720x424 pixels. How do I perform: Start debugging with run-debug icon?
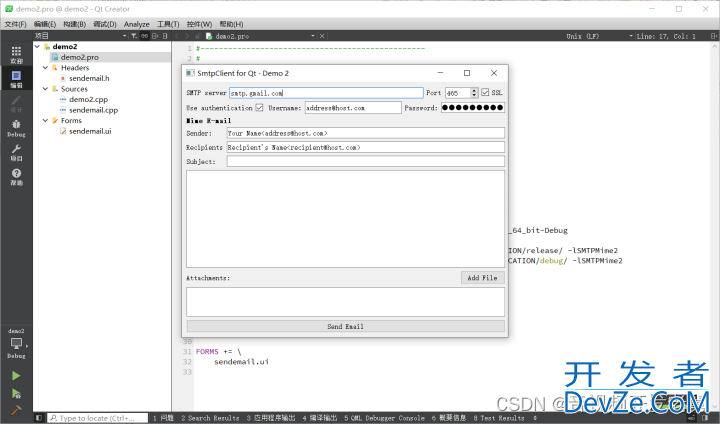point(16,393)
